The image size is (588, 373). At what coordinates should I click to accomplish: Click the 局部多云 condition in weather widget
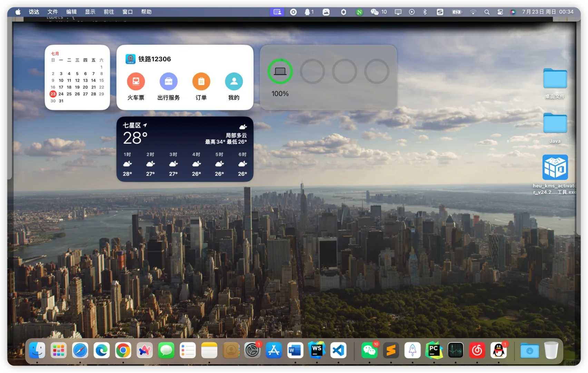[236, 135]
